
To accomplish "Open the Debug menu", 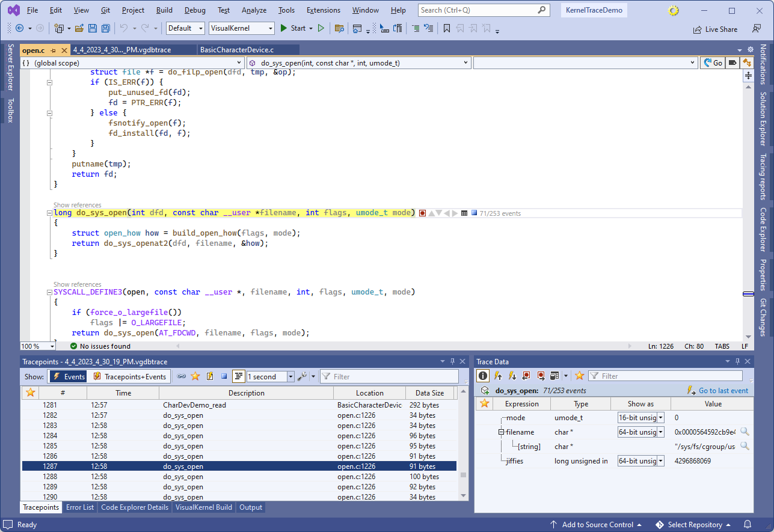I will pyautogui.click(x=194, y=10).
